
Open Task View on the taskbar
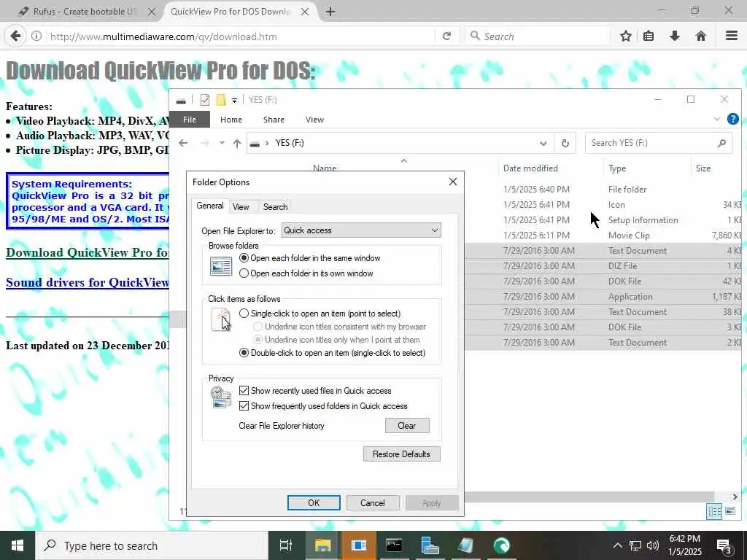tap(286, 545)
